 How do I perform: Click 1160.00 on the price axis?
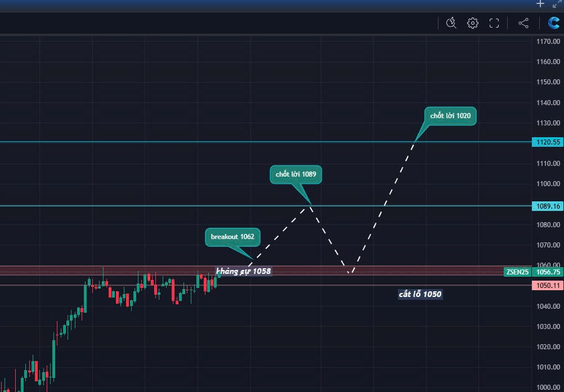point(548,62)
